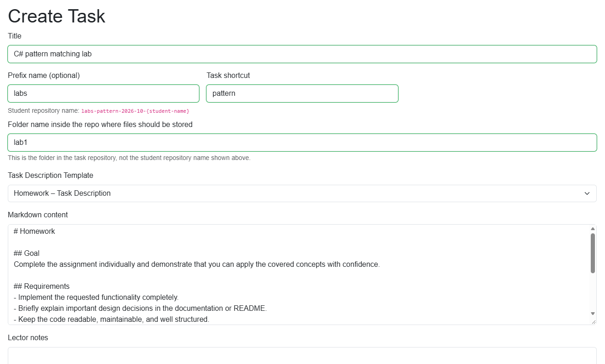Screen dimensions: 605x364
Task: Click the "Markdown content" label
Action: tap(38, 215)
